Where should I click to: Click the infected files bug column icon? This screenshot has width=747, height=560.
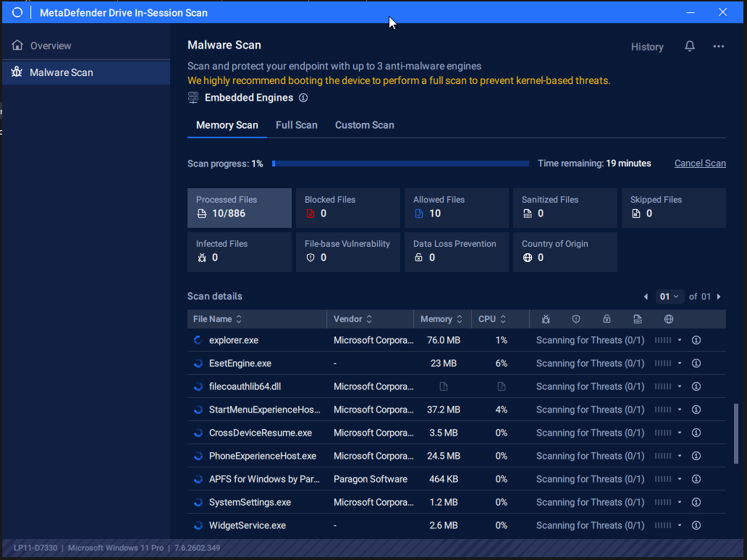546,319
